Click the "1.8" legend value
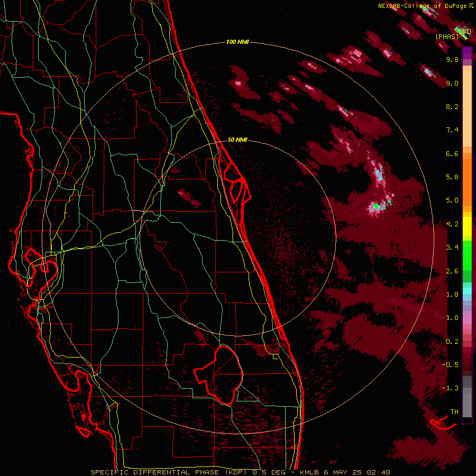 [x=452, y=295]
